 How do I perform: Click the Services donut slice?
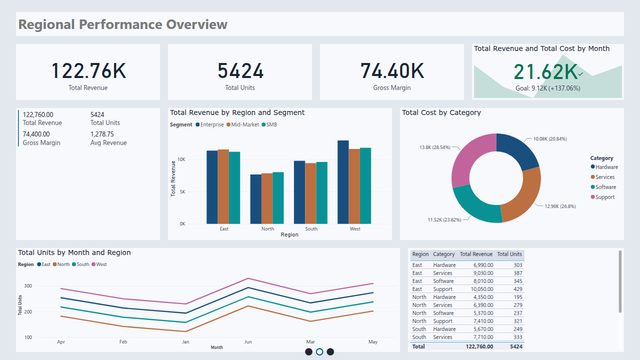526,196
